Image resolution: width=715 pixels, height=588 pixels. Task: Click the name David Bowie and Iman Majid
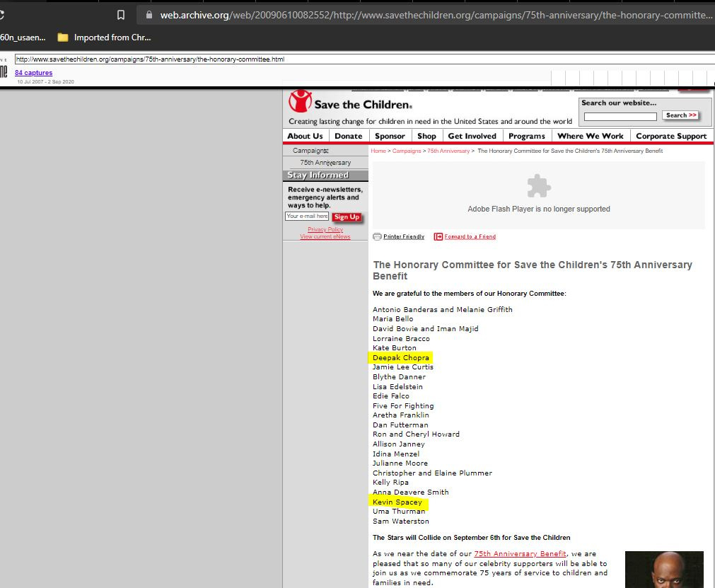point(426,328)
